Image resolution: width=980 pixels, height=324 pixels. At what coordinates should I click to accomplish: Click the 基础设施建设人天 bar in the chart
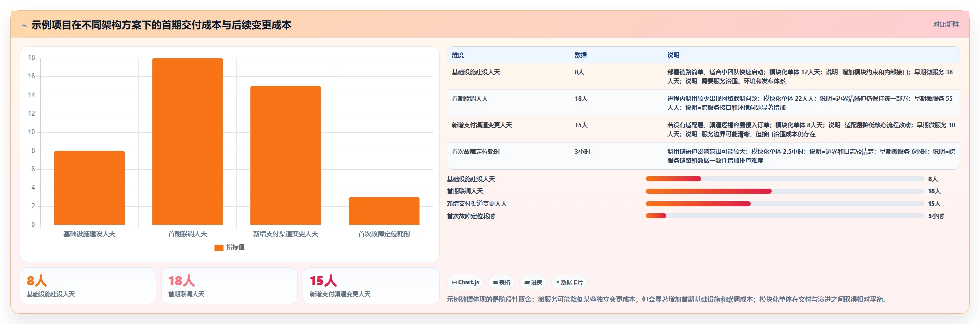click(89, 188)
